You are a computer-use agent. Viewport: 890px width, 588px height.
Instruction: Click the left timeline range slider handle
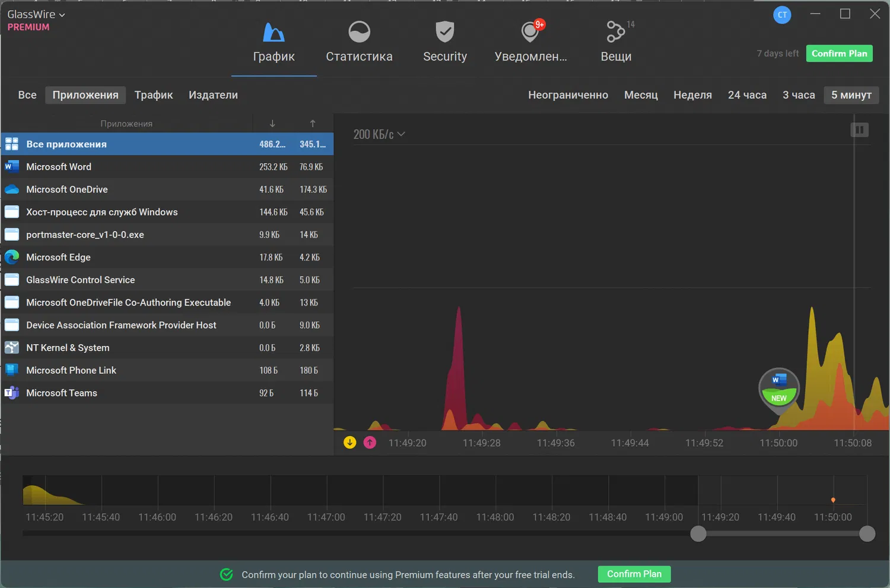pyautogui.click(x=698, y=533)
